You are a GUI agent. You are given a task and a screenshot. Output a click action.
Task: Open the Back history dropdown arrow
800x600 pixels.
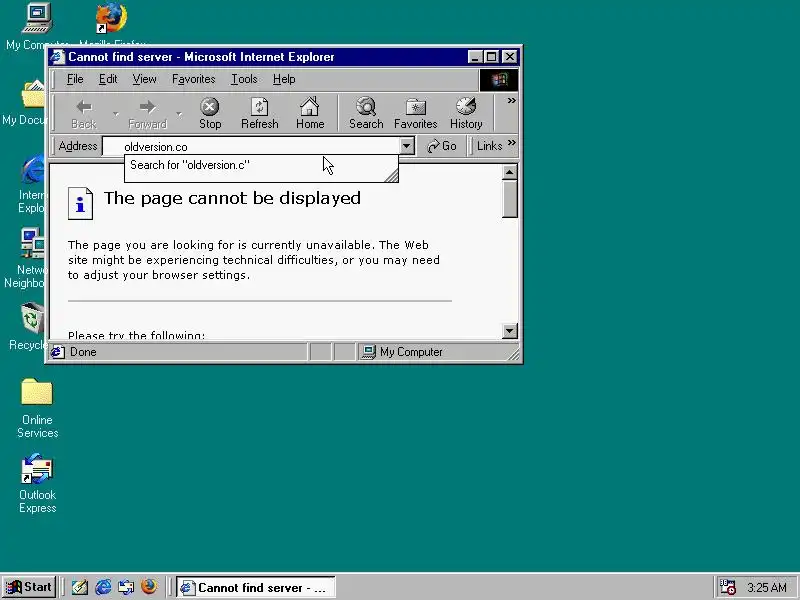(116, 114)
